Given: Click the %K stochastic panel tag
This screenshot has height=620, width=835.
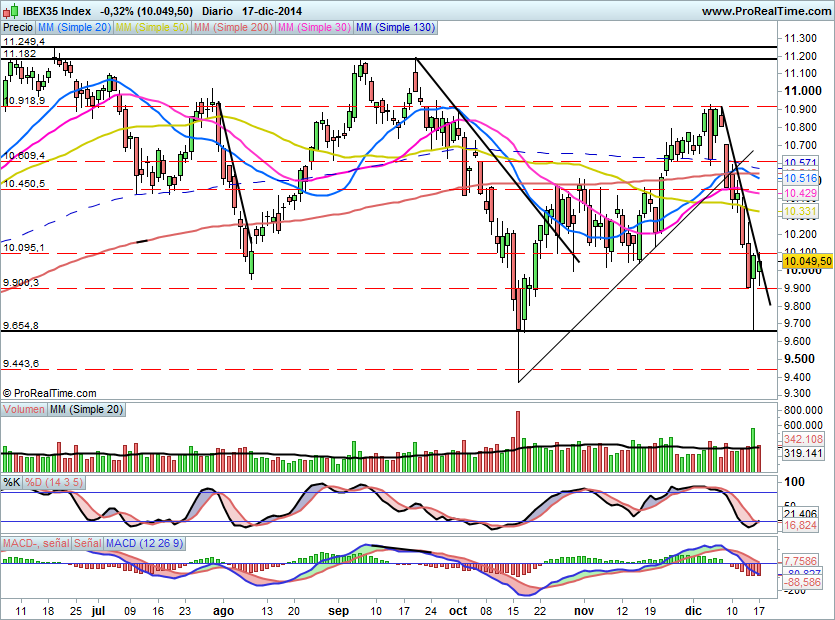Looking at the screenshot, I should point(12,483).
